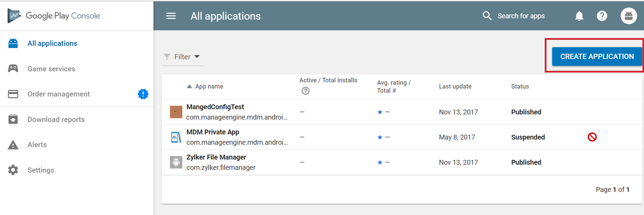Image resolution: width=644 pixels, height=215 pixels.
Task: Open the hamburger navigation menu
Action: tap(171, 16)
